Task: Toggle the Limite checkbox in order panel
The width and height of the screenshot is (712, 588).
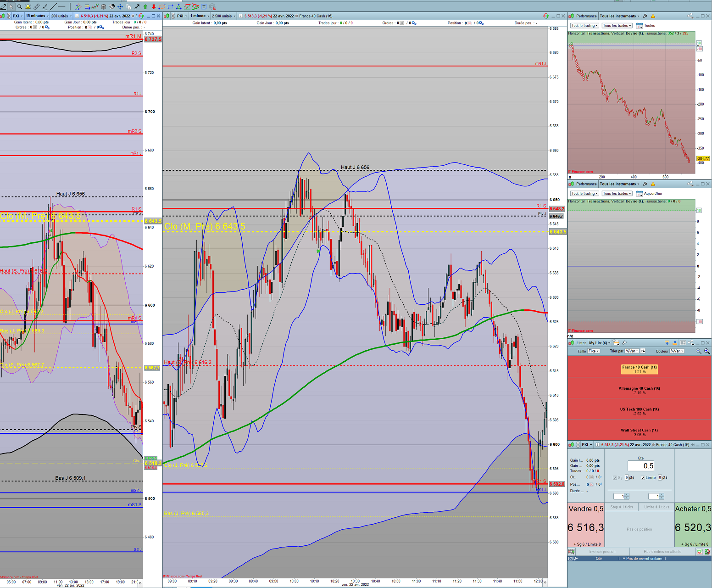Action: tap(643, 478)
